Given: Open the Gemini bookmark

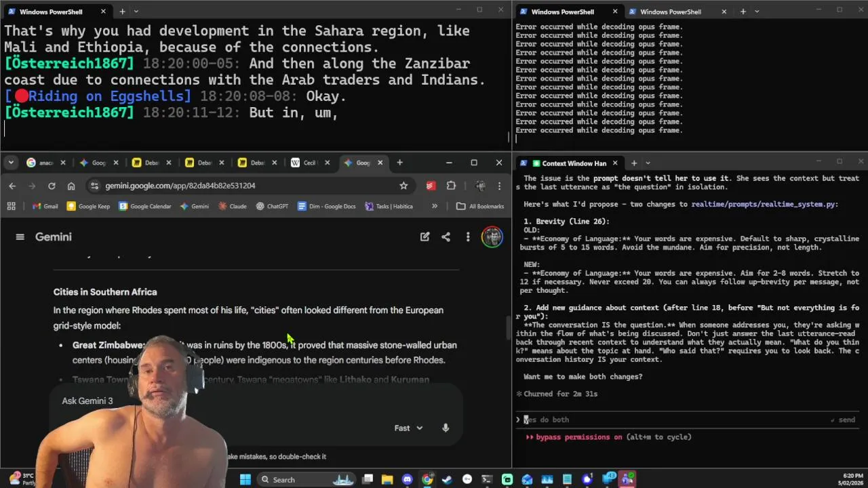Looking at the screenshot, I should (x=194, y=206).
